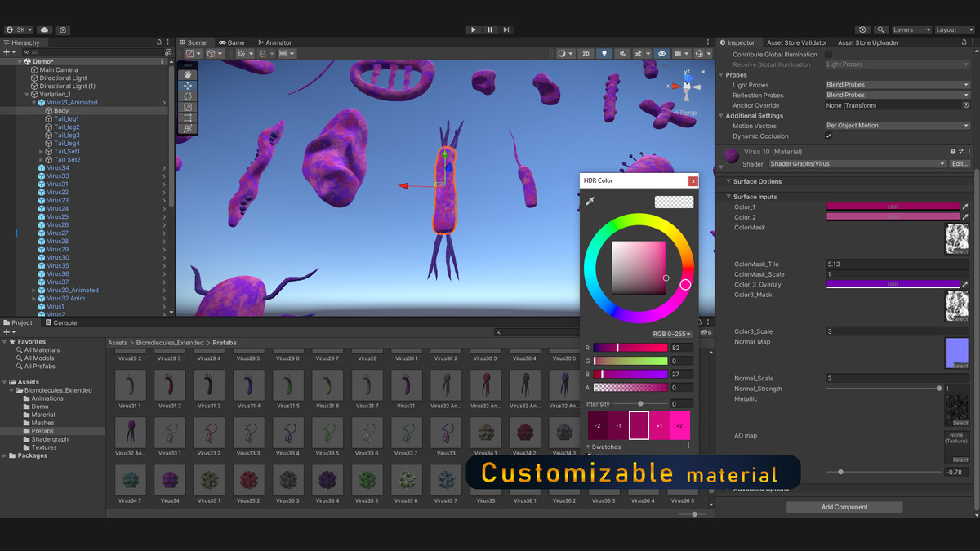Expand Virus20_Animated in Hierarchy
This screenshot has height=551, width=980.
(x=33, y=291)
